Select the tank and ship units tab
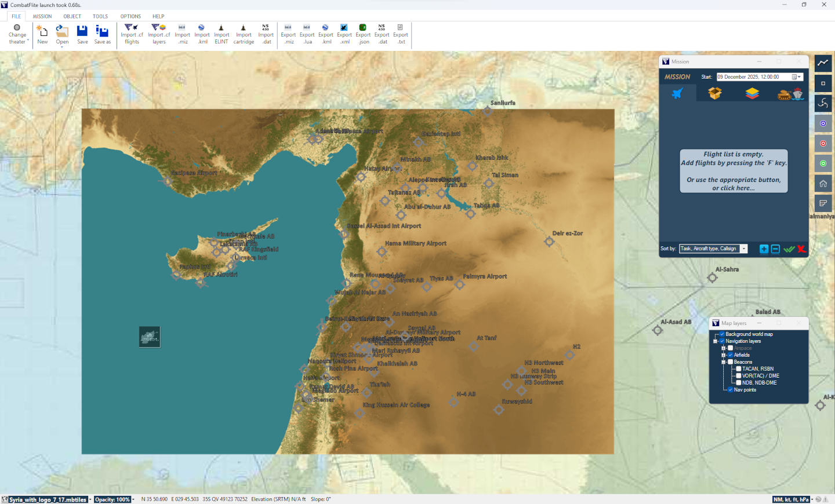This screenshot has width=835, height=504. (790, 94)
